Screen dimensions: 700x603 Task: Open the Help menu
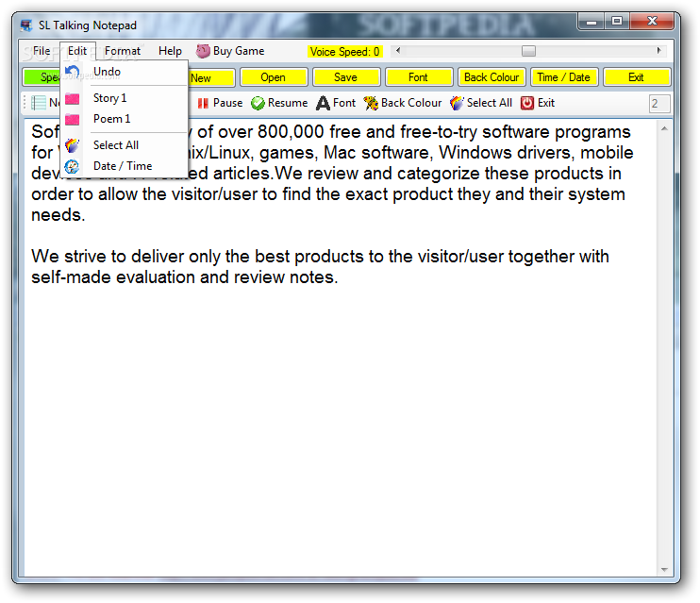(x=170, y=51)
